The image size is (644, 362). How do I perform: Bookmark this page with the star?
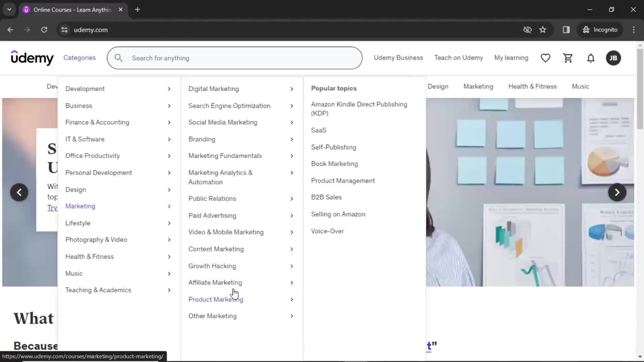pyautogui.click(x=543, y=30)
